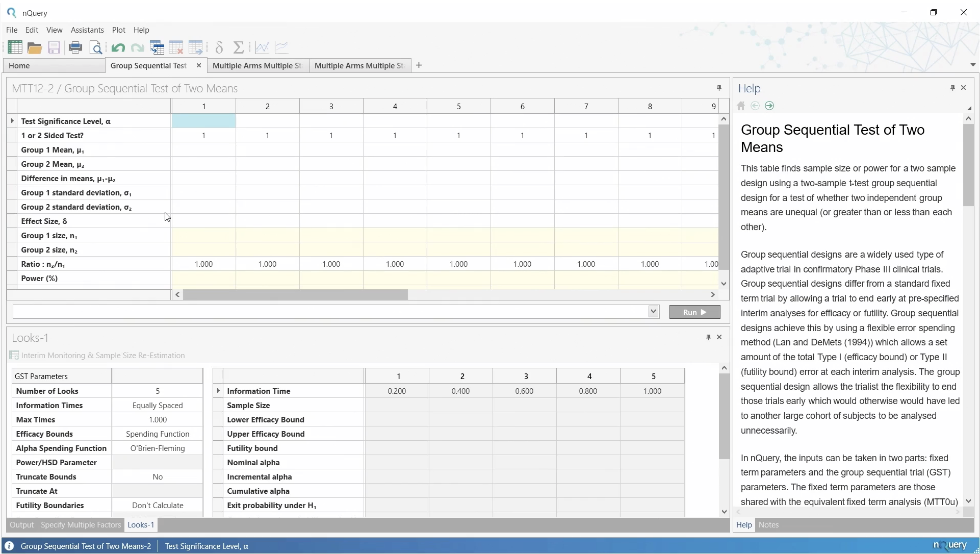This screenshot has width=980, height=554.
Task: Click the delta effect size icon
Action: [x=219, y=48]
